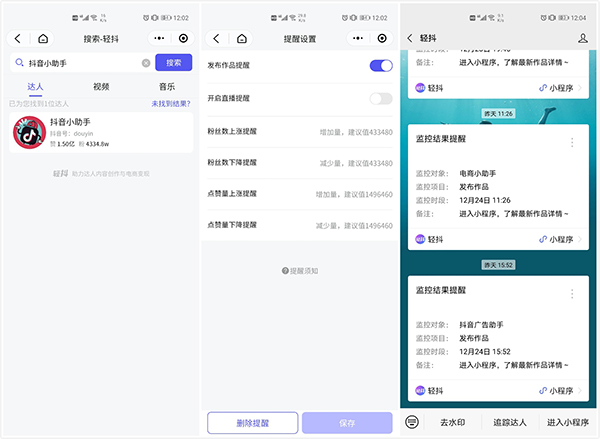Screen dimensions: 600x439
Task: Tap the capsule close circle on search screen
Action: click(x=183, y=38)
